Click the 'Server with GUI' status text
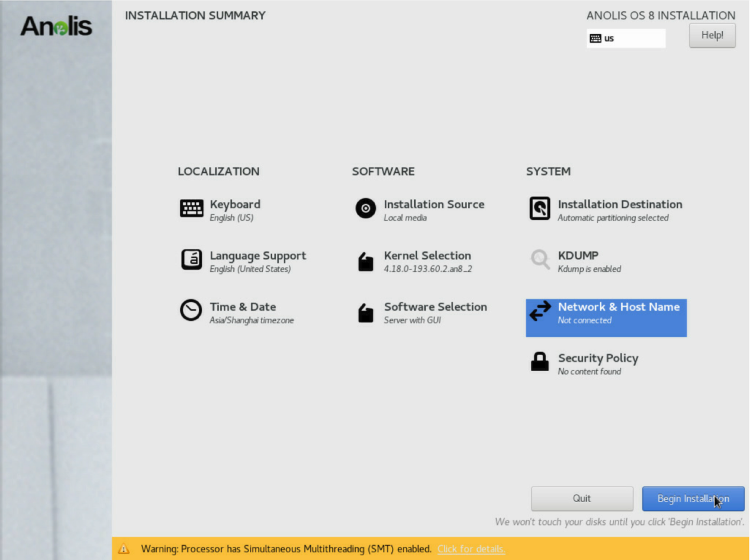 (x=412, y=320)
